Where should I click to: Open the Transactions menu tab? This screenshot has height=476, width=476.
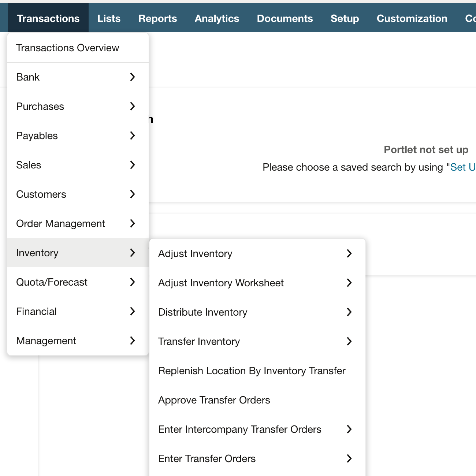[48, 18]
